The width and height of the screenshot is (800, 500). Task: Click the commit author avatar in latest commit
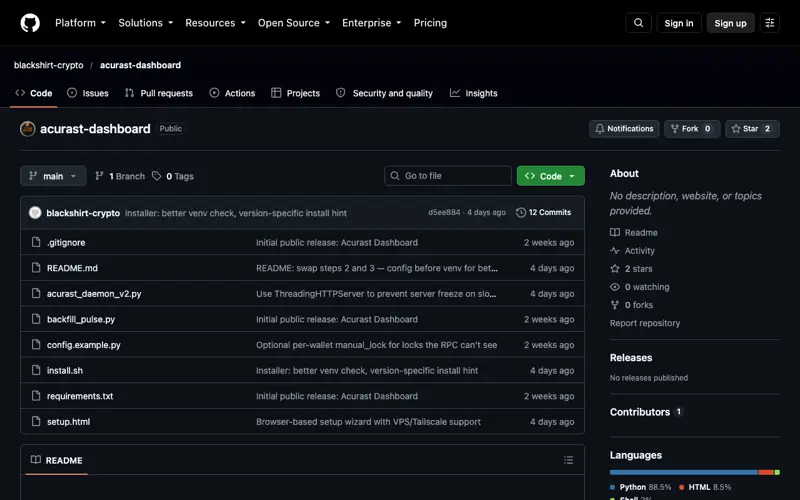coord(35,213)
